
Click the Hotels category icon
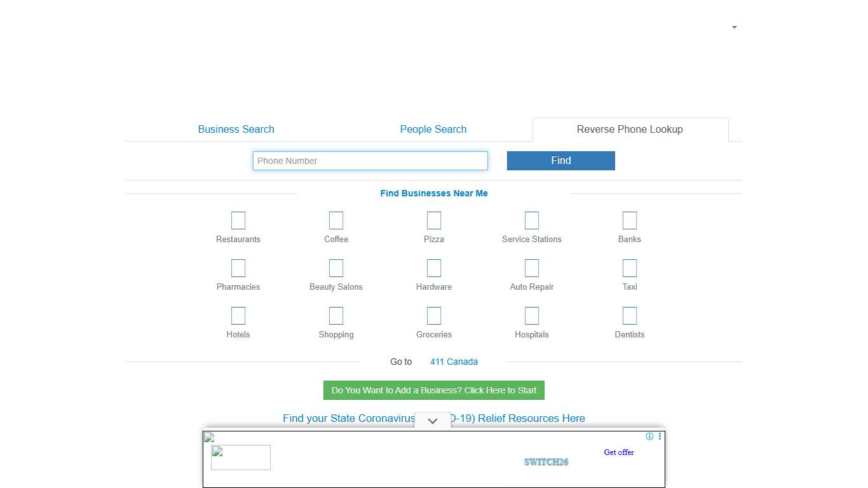point(238,316)
